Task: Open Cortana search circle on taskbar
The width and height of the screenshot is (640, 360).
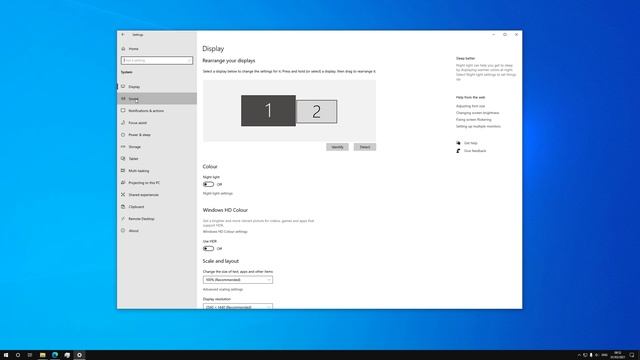Action: [x=18, y=355]
